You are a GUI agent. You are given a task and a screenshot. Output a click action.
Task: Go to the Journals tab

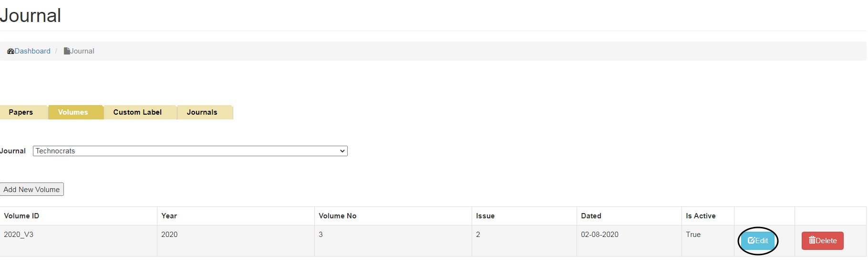pyautogui.click(x=202, y=112)
